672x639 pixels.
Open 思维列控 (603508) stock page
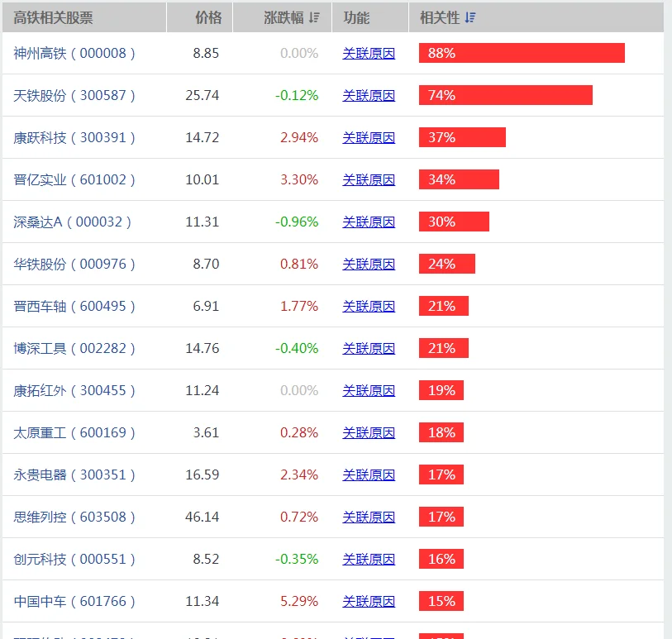(x=73, y=517)
